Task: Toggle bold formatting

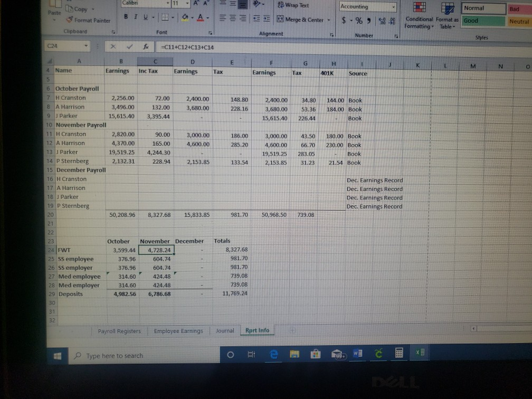Action: (126, 17)
